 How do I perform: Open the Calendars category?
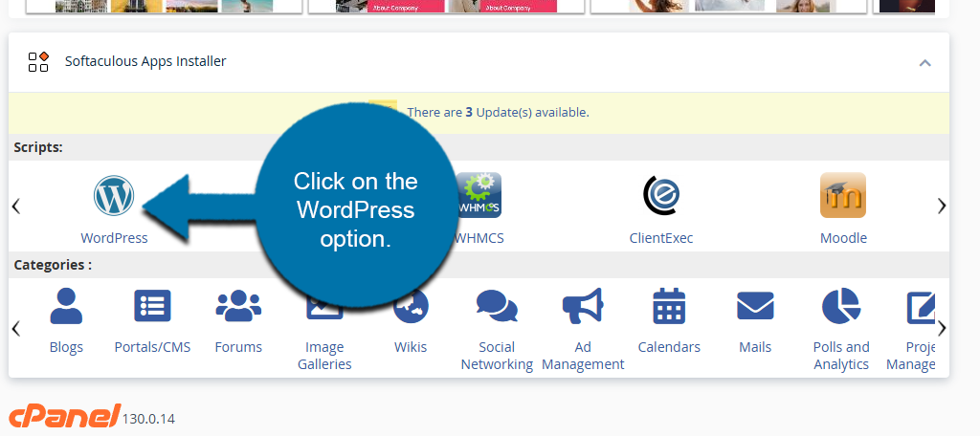tap(669, 307)
